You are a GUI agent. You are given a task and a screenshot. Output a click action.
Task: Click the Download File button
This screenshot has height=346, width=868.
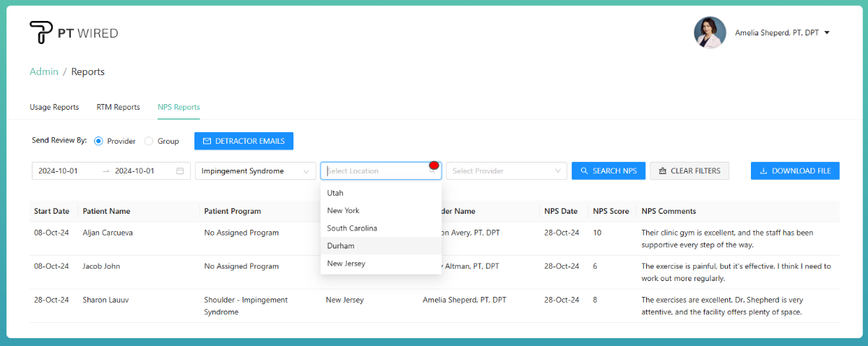tap(795, 171)
